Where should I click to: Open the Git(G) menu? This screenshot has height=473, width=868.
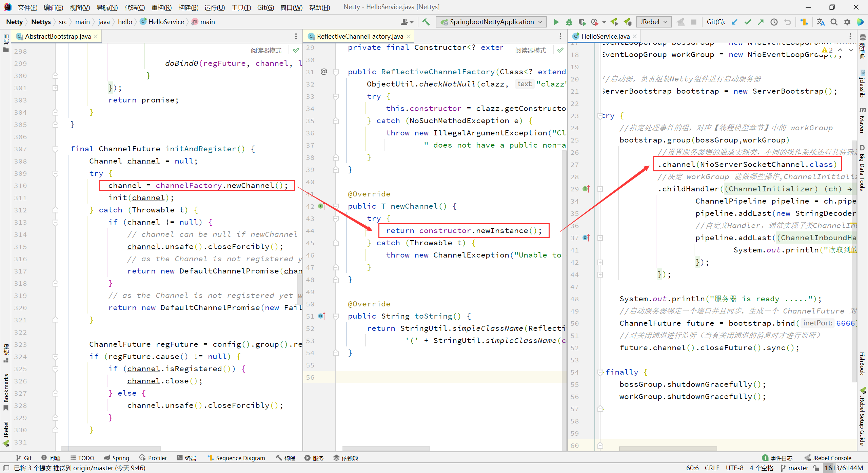(x=265, y=7)
